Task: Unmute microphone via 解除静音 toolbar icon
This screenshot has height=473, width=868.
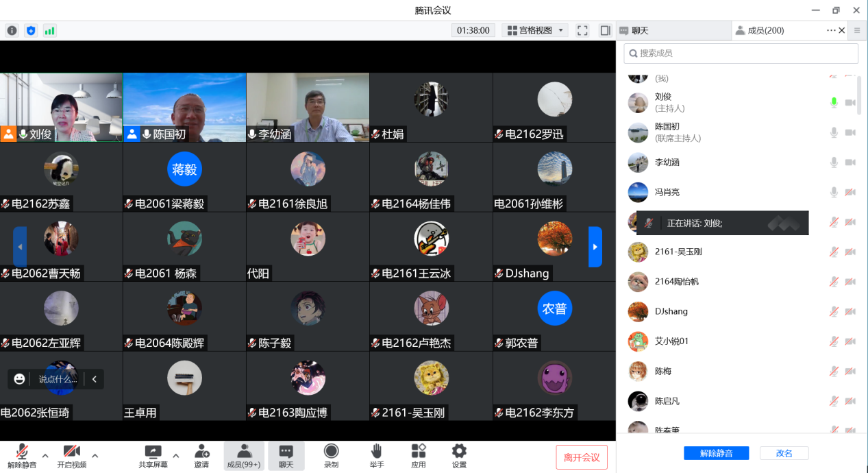Action: point(22,451)
